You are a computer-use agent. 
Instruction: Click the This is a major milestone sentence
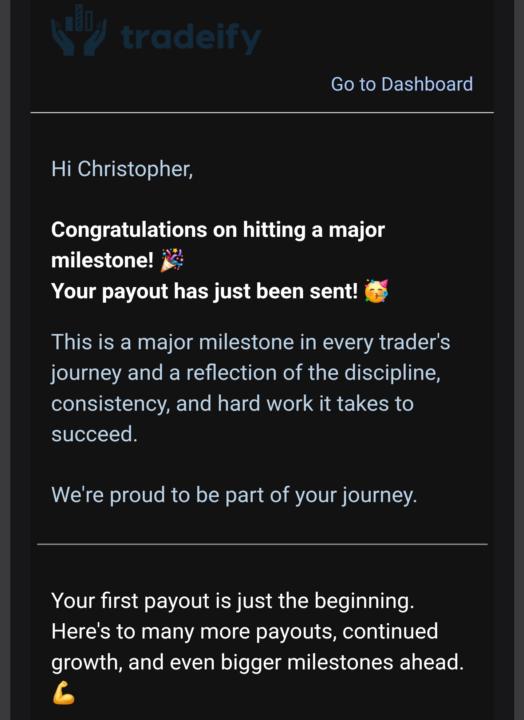point(251,342)
